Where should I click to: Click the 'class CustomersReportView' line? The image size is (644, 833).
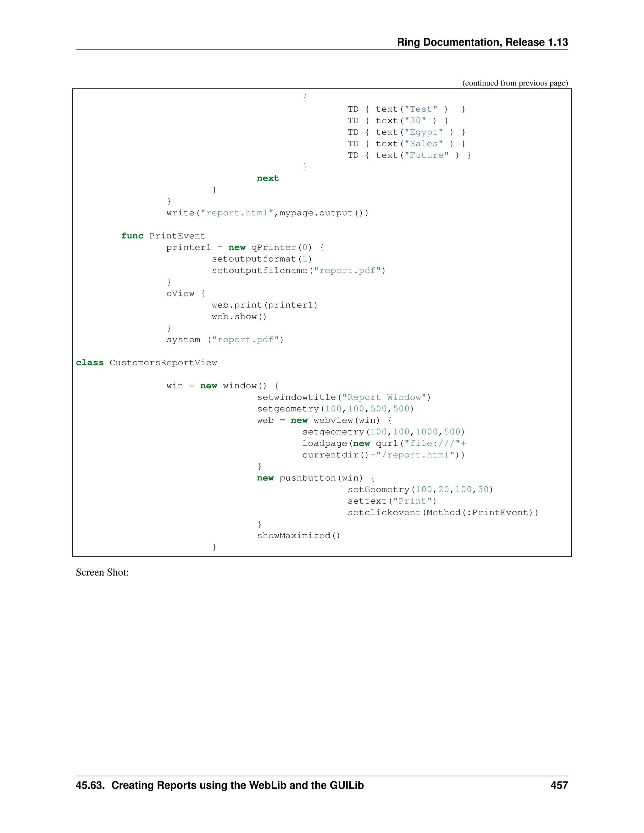(x=147, y=362)
